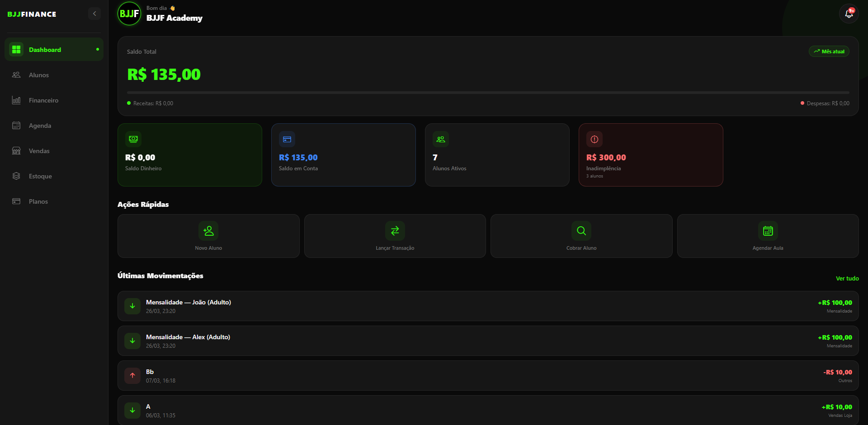This screenshot has width=868, height=425.
Task: Click the R$ 135,00 Saldo Total value
Action: 164,75
